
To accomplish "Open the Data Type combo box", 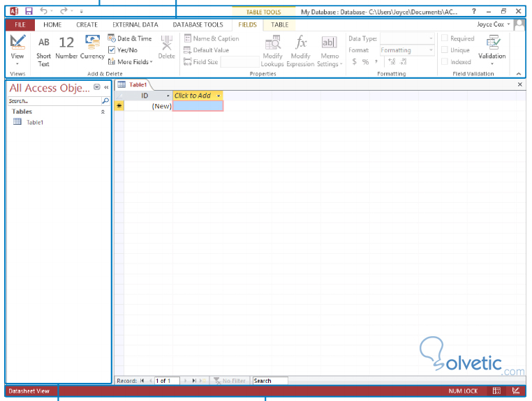I will [x=407, y=38].
